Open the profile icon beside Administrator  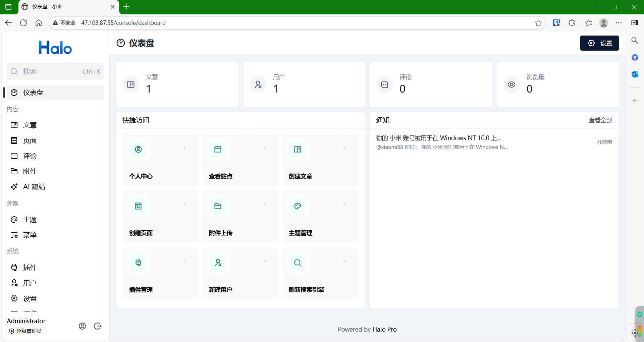(x=82, y=326)
